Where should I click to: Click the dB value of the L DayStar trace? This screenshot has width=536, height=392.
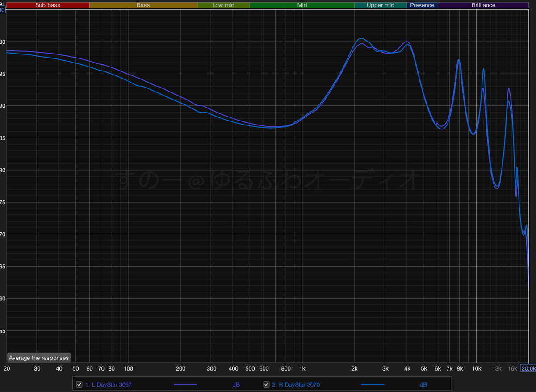236,384
